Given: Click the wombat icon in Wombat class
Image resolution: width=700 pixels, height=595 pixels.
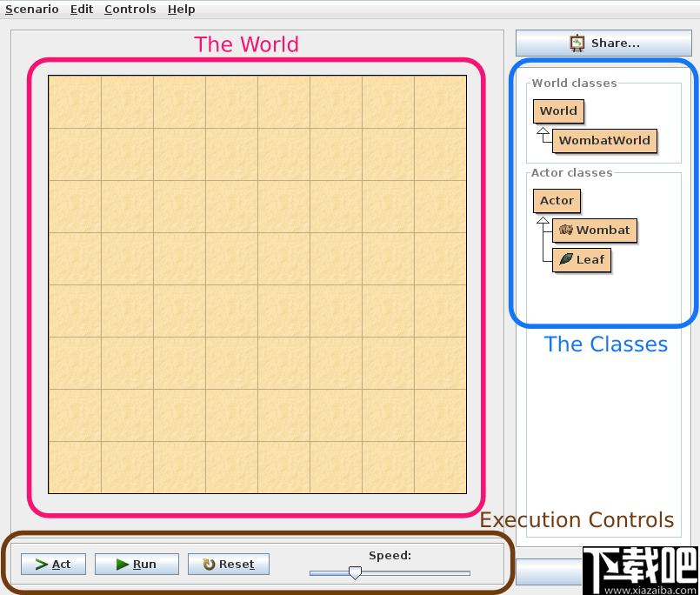Looking at the screenshot, I should [565, 230].
